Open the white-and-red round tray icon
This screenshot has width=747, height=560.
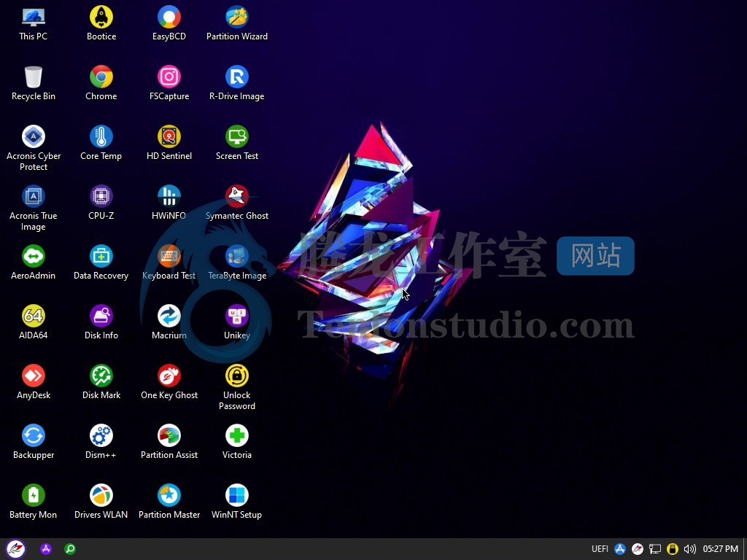point(638,549)
